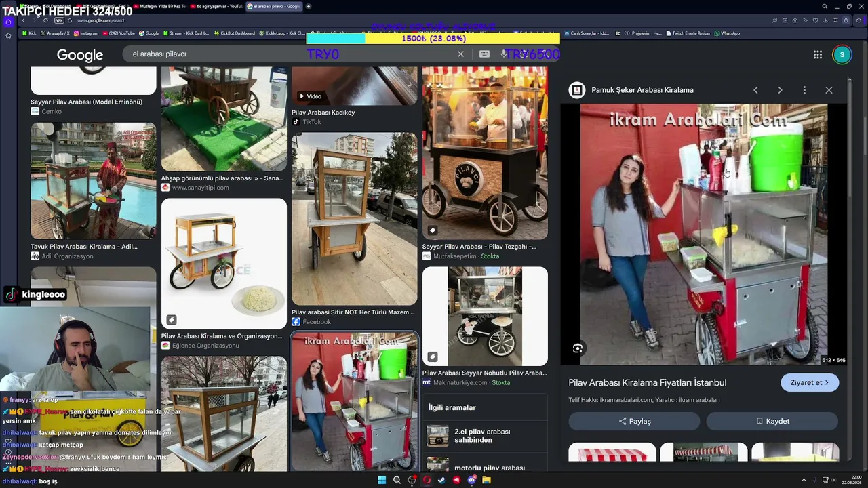Image resolution: width=868 pixels, height=488 pixels.
Task: Clear the search box with the X icon
Action: 460,54
